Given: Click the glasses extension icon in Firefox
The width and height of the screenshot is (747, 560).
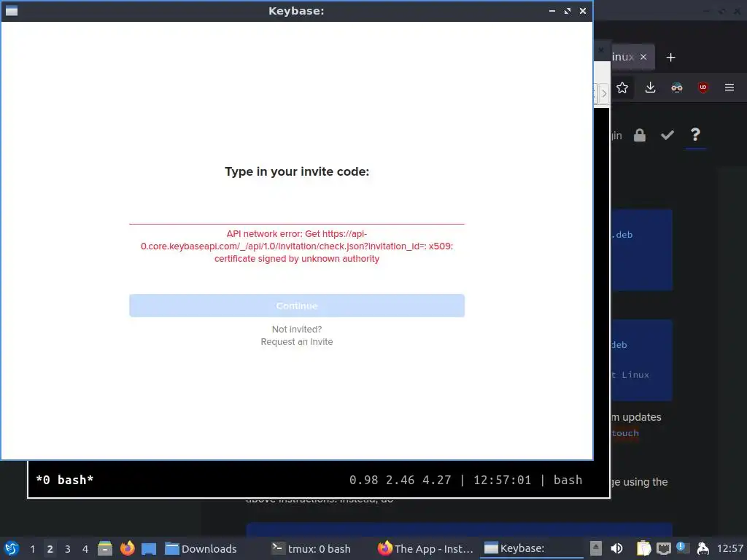Looking at the screenshot, I should [676, 87].
